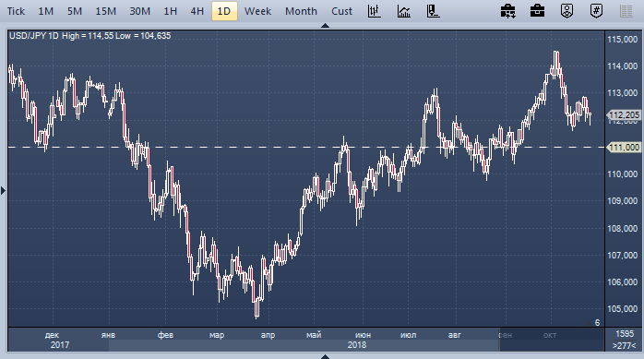Click the >277< zoom indicator

coord(625,345)
